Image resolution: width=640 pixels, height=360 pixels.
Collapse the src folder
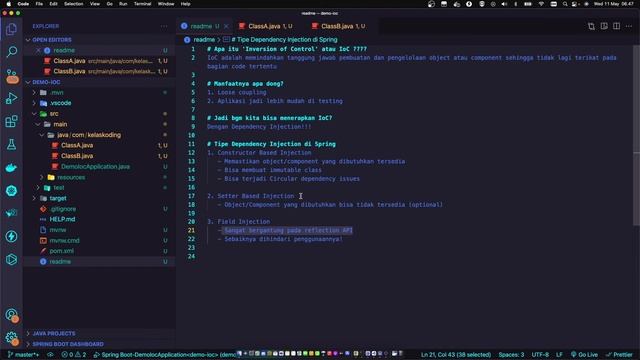pyautogui.click(x=54, y=114)
